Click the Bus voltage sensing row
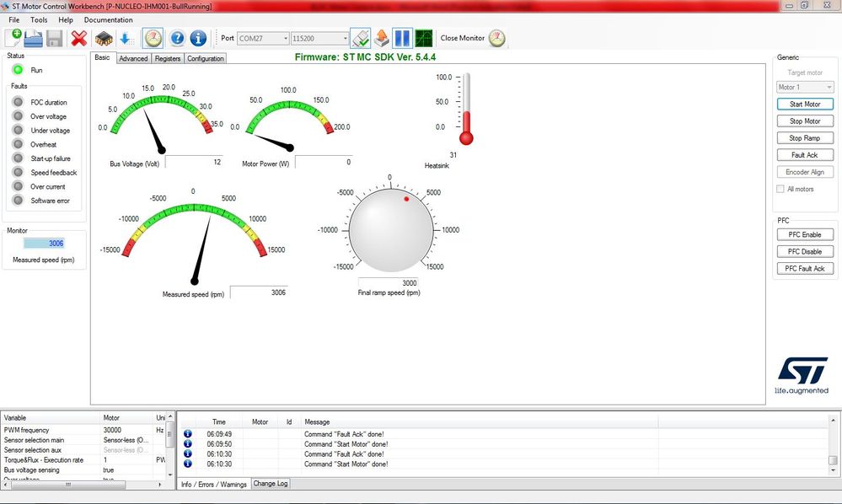Viewport: 842px width, 504px height. (83, 470)
